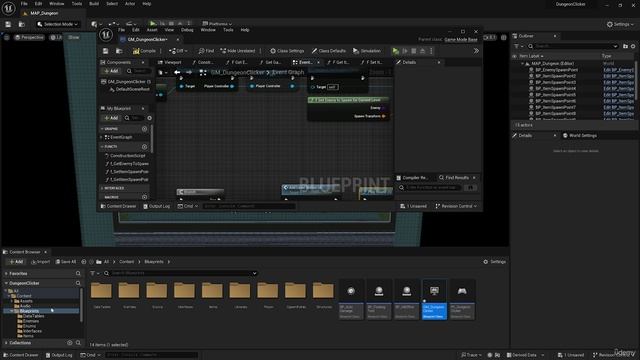
Task: Switch to Compiler Results tab
Action: 412,178
